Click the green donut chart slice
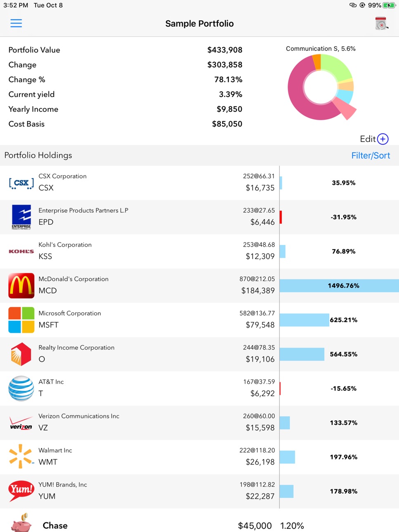399x532 pixels. (335, 67)
